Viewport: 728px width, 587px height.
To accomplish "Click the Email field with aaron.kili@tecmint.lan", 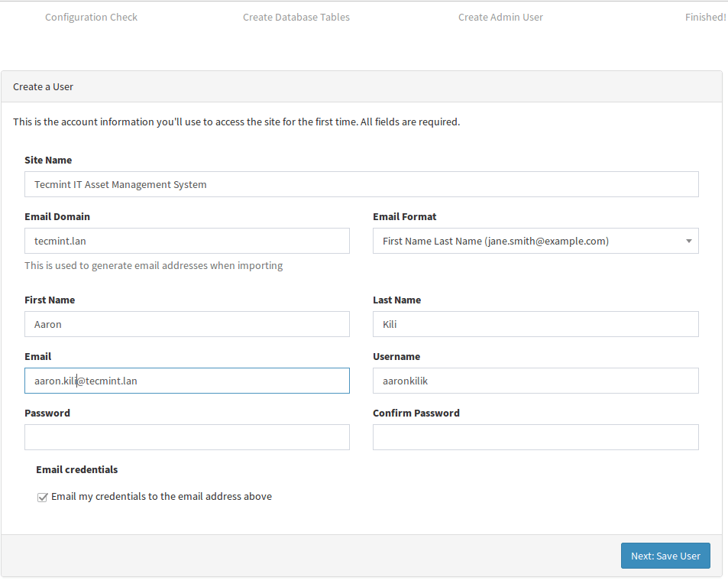I will click(187, 381).
